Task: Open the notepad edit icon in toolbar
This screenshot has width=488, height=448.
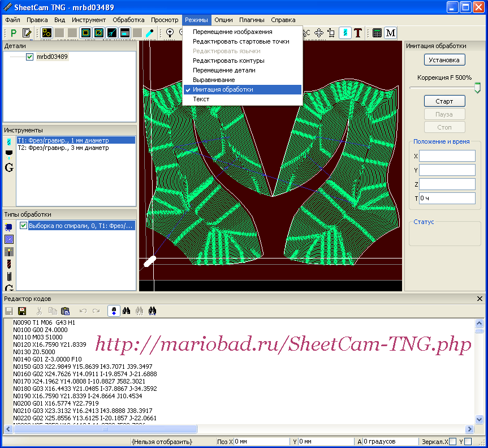Action: [x=27, y=33]
